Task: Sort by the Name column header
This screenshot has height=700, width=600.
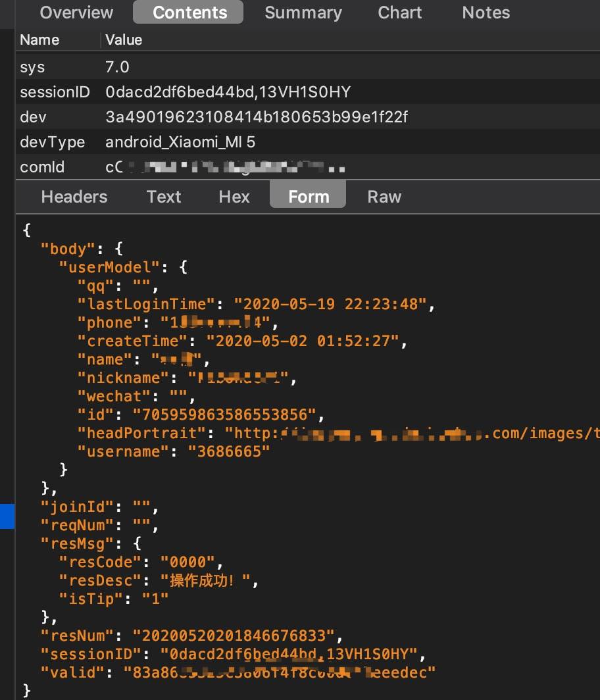Action: click(39, 40)
